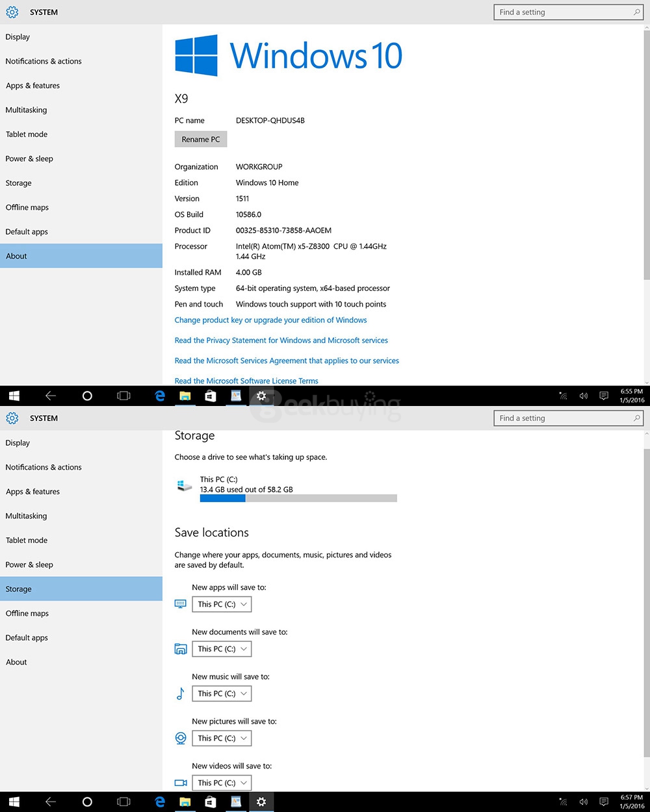Viewport: 650px width, 812px height.
Task: Click OS Build value 10586.0
Action: (248, 214)
